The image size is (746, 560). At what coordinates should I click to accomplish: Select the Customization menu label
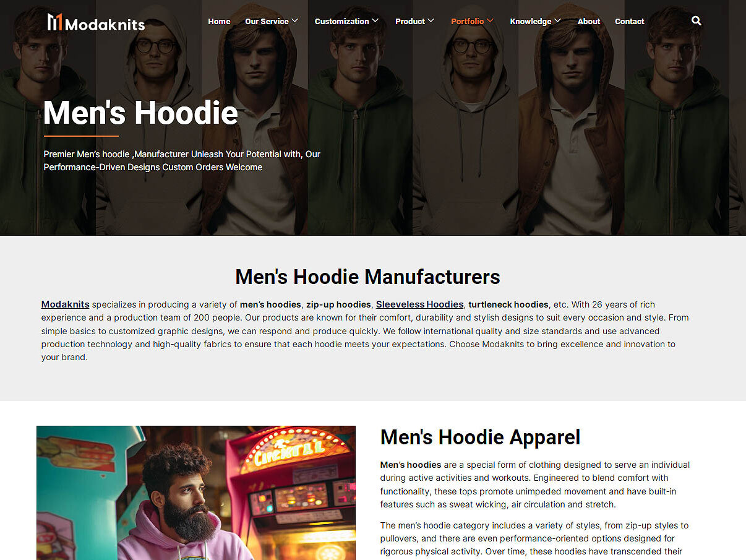[x=341, y=21]
